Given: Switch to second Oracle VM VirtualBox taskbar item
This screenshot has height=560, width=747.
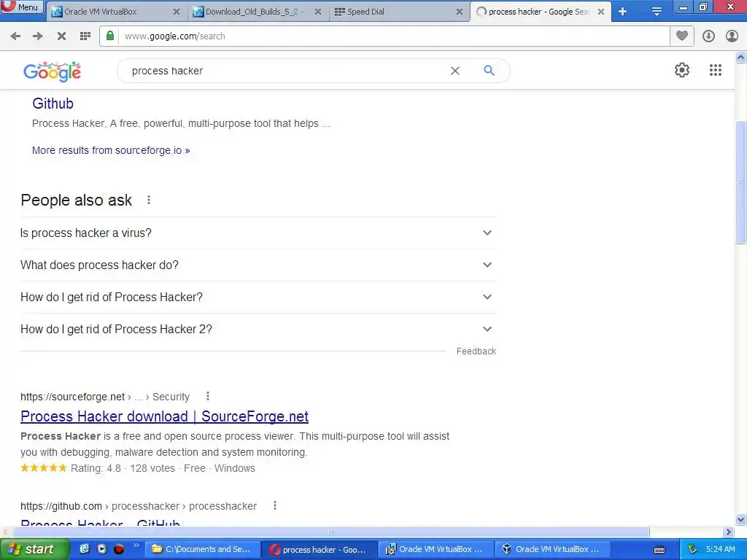Looking at the screenshot, I should (553, 550).
